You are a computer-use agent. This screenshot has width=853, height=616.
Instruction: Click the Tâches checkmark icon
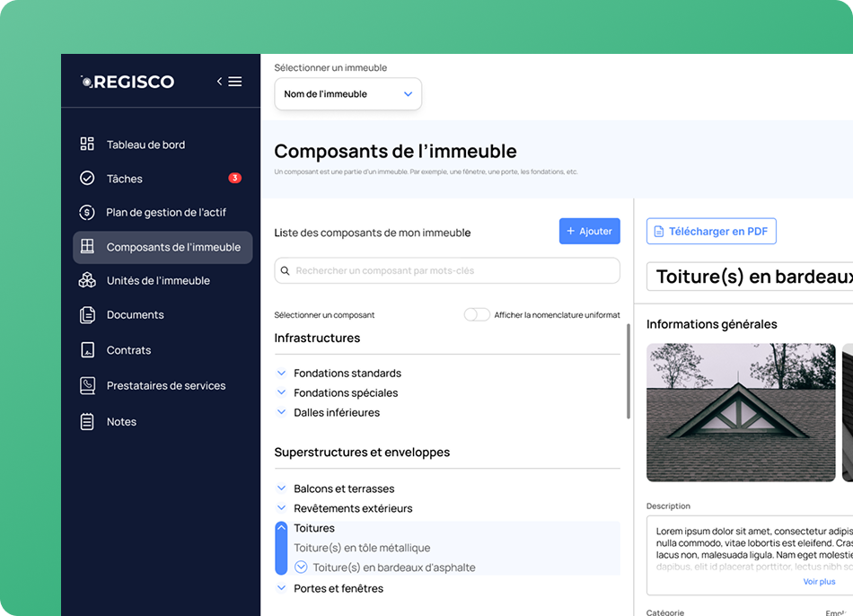point(87,178)
